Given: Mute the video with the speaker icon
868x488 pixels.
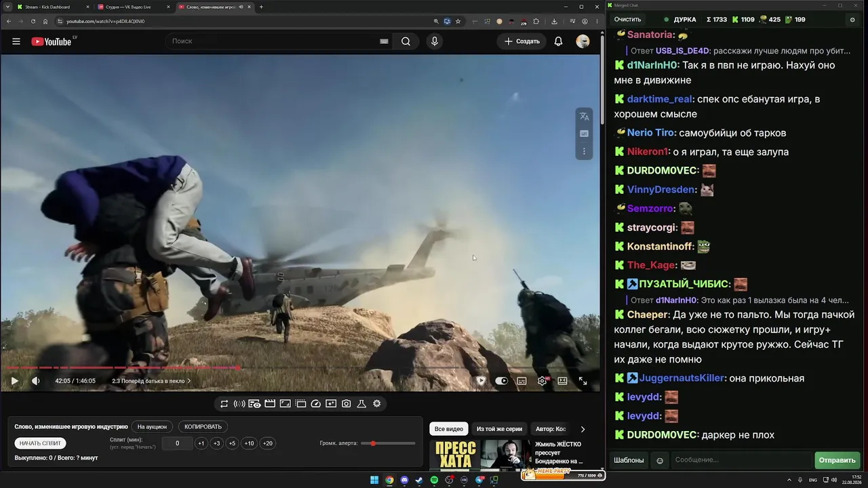Looking at the screenshot, I should pos(36,381).
